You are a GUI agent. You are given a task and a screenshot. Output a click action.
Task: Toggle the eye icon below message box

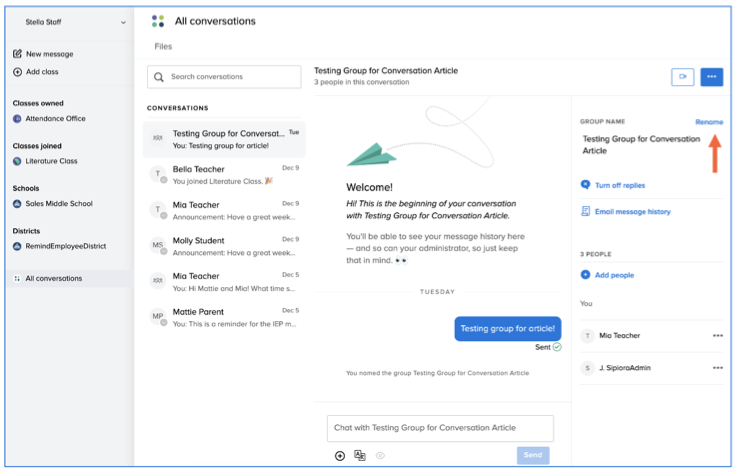[x=380, y=455]
